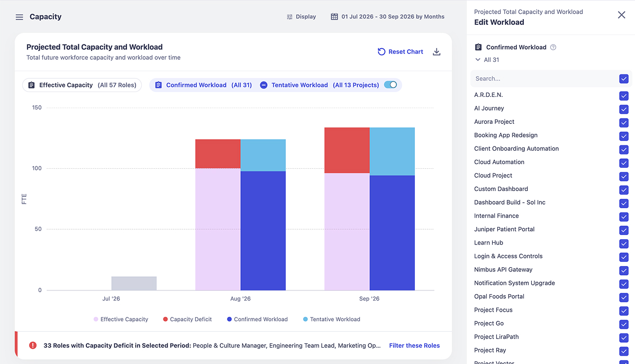Click the 33 Roles with Capacity Deficit message
635x364 pixels.
pos(212,345)
